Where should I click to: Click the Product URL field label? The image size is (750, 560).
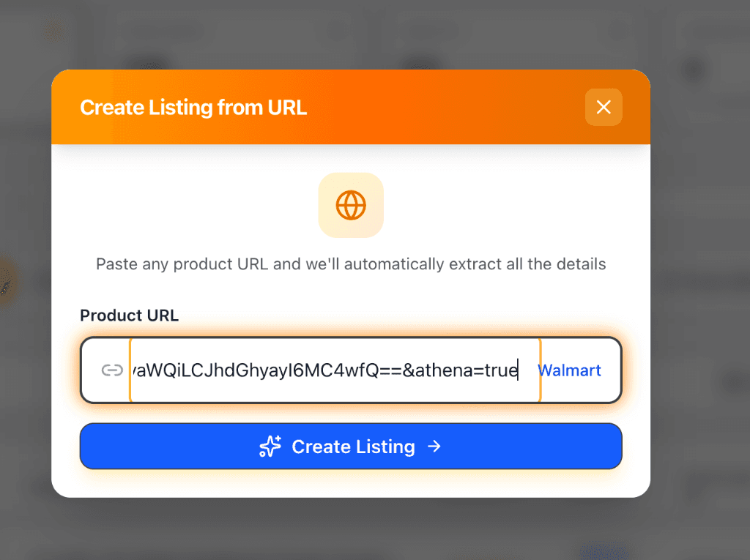[129, 316]
